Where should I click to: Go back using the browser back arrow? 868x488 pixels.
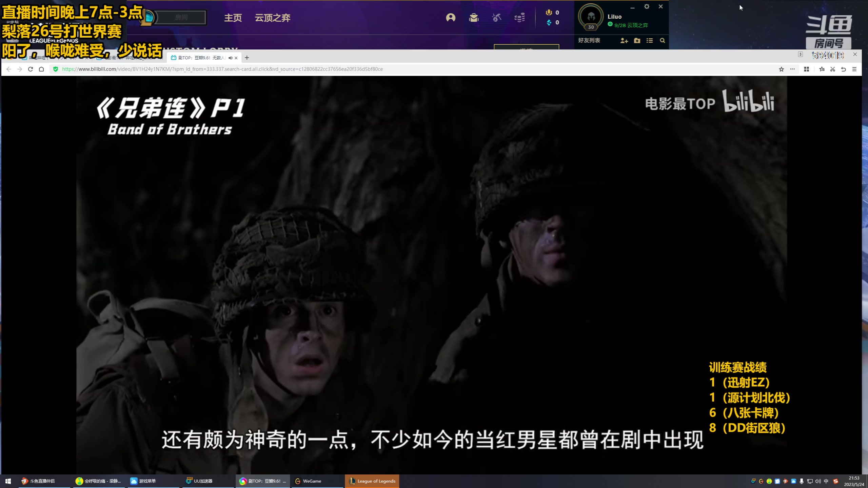9,69
